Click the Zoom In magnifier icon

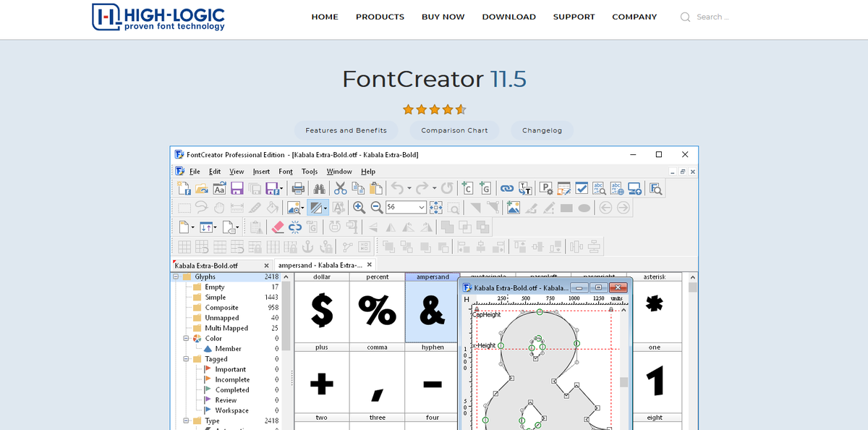click(x=359, y=208)
